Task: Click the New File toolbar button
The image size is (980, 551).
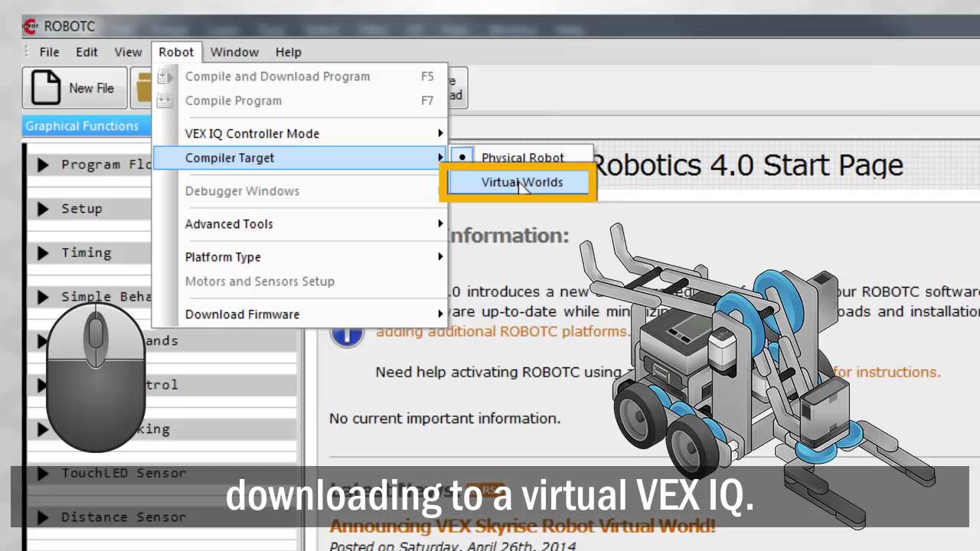Action: [x=73, y=88]
